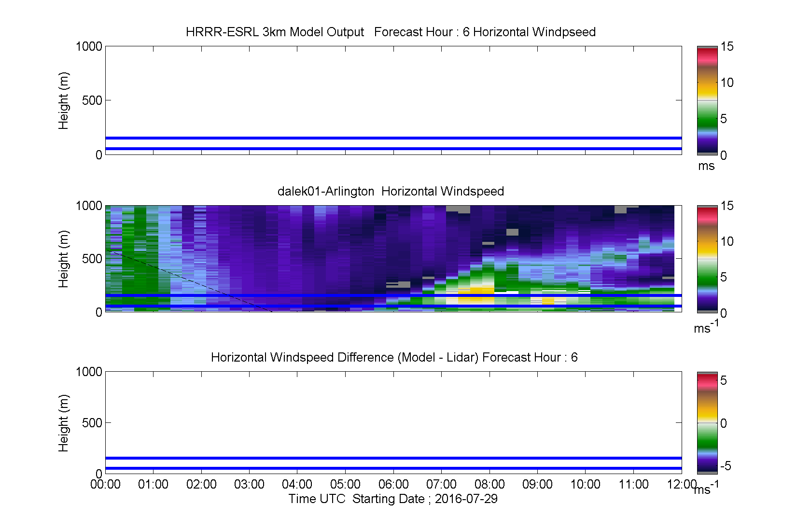This screenshot has height=532, width=811.
Task: Click the Height (m) label of the difference plot
Action: 64,423
